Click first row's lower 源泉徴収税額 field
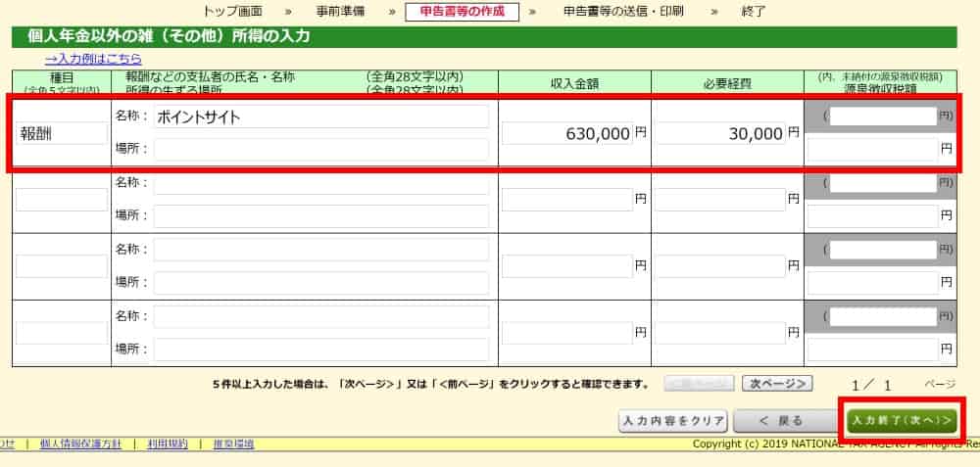The width and height of the screenshot is (980, 467). point(871,150)
